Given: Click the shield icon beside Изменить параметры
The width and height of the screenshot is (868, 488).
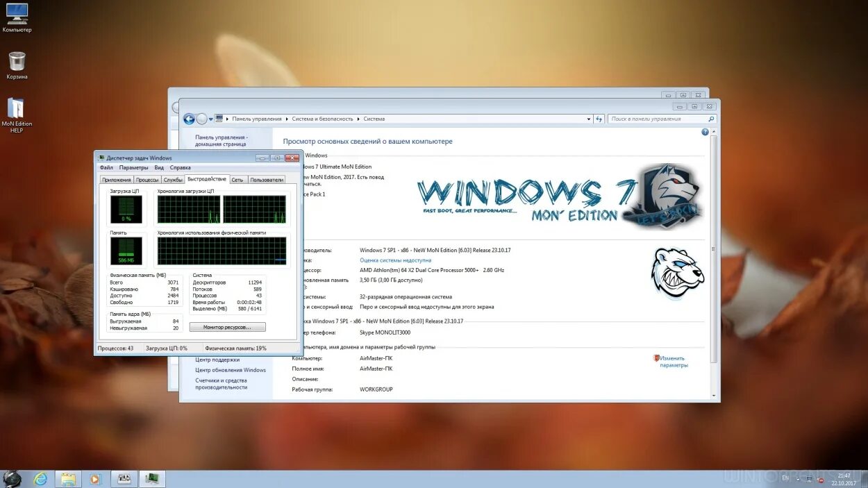Looking at the screenshot, I should click(656, 358).
